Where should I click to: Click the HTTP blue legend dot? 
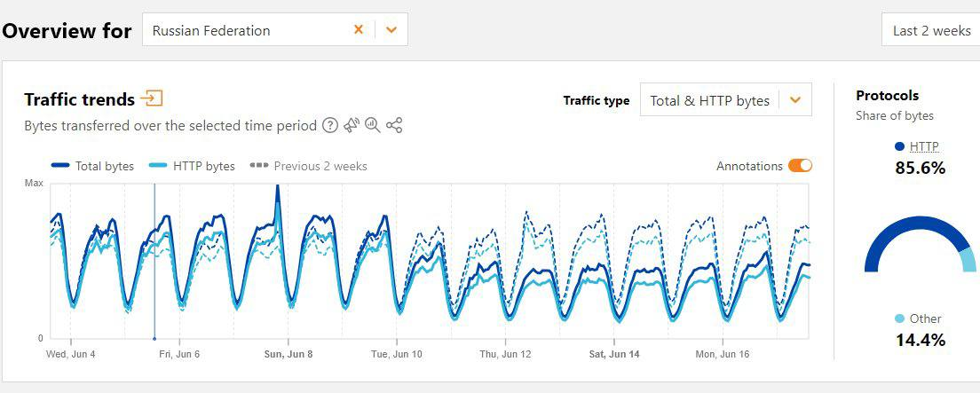(900, 146)
